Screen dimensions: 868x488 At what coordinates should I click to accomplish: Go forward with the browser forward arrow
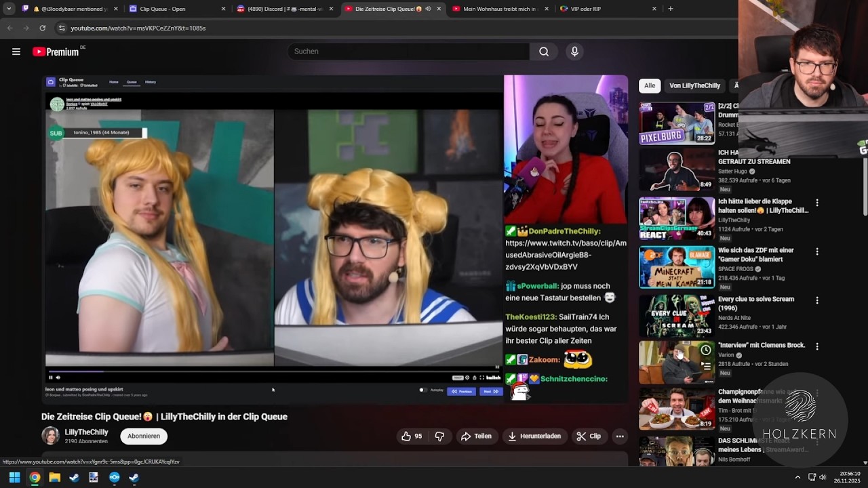click(x=26, y=28)
